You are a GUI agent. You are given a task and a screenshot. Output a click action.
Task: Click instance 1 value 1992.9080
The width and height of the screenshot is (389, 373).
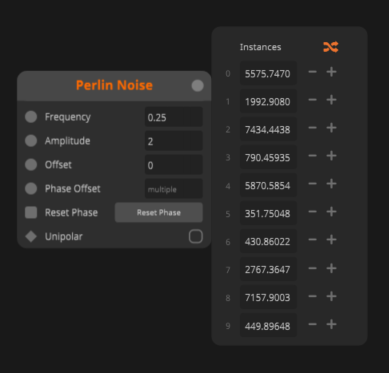pos(268,101)
